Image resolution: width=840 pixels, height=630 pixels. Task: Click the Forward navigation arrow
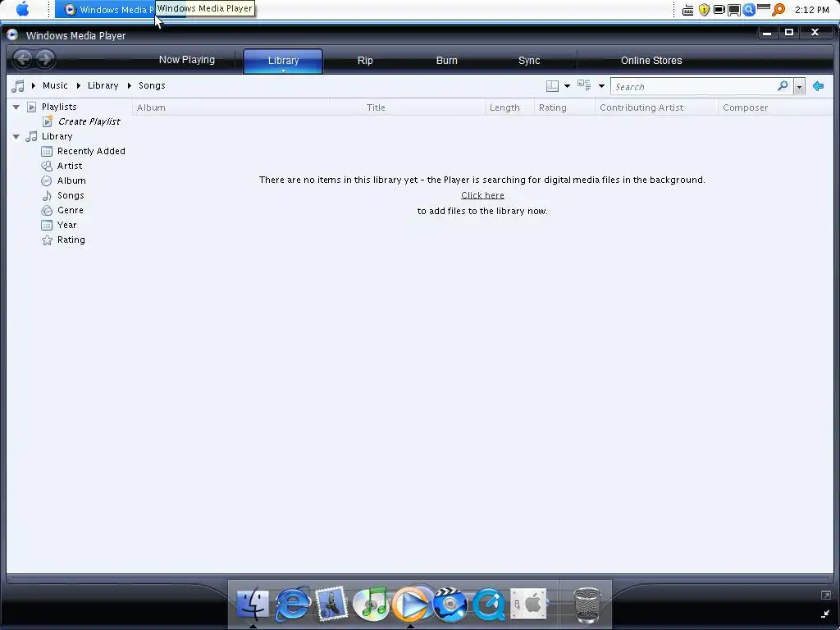[46, 59]
